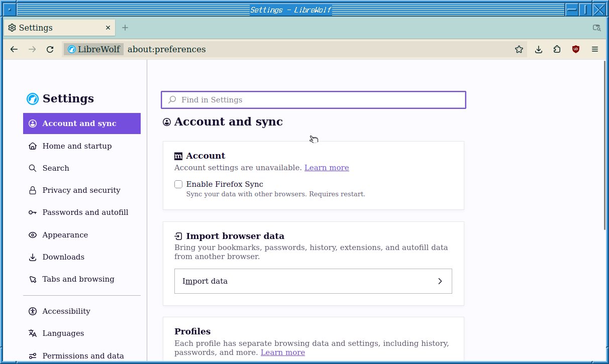
Task: Click the settings page vertical scrollbar
Action: coord(605,146)
